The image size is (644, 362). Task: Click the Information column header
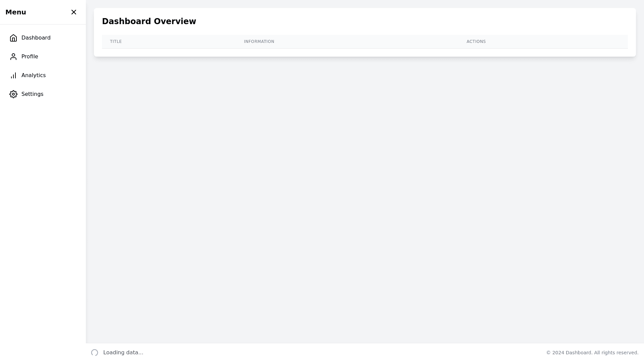(259, 42)
